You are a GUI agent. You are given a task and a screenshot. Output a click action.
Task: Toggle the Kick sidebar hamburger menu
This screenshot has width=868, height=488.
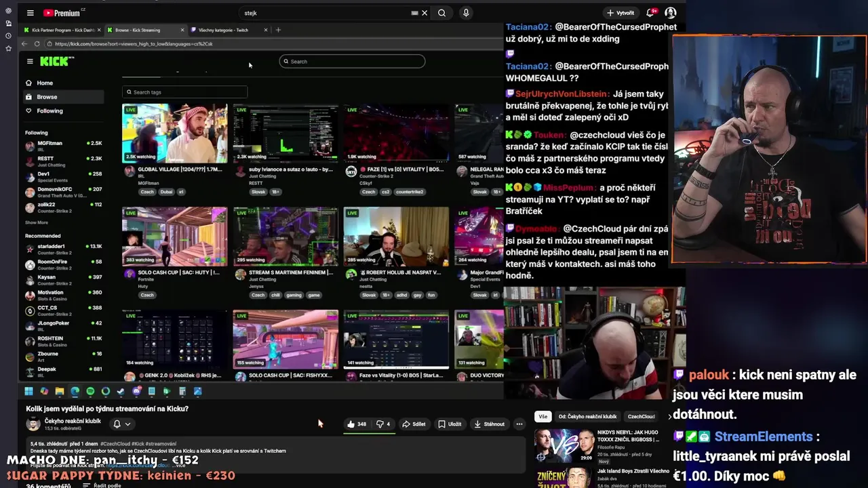click(30, 61)
